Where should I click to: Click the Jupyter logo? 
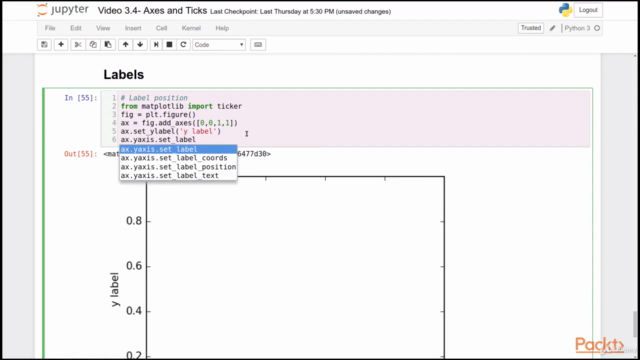click(62, 10)
